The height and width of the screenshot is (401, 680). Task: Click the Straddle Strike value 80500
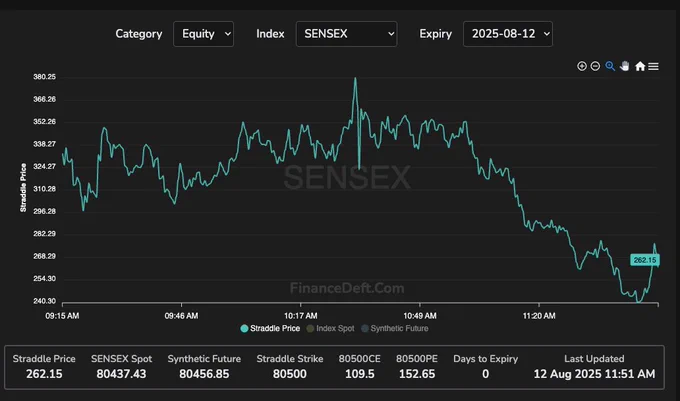coord(290,374)
